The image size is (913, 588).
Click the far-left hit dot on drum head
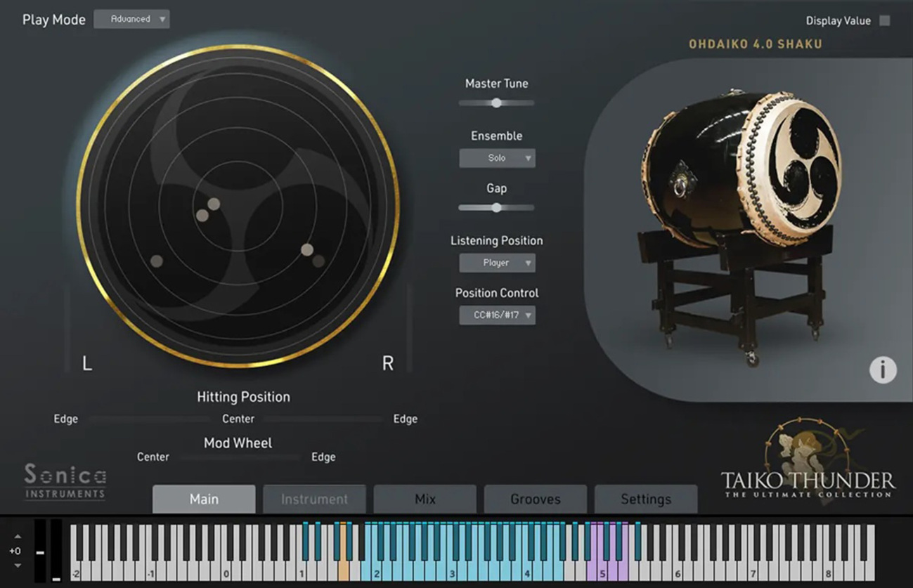click(157, 261)
